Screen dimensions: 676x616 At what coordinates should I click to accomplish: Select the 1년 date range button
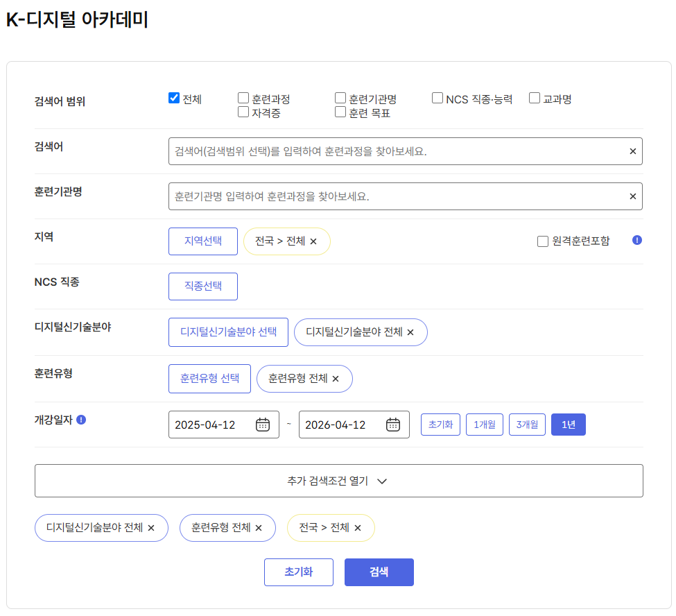(569, 425)
